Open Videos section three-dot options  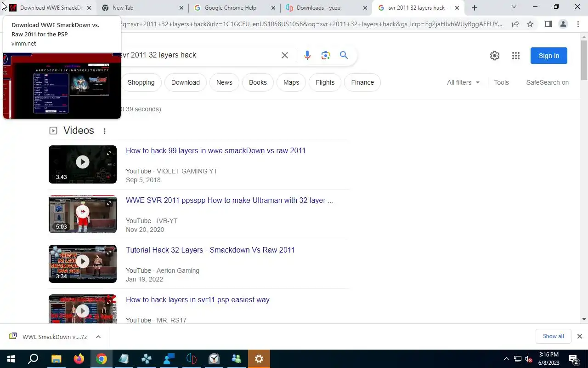coord(105,131)
